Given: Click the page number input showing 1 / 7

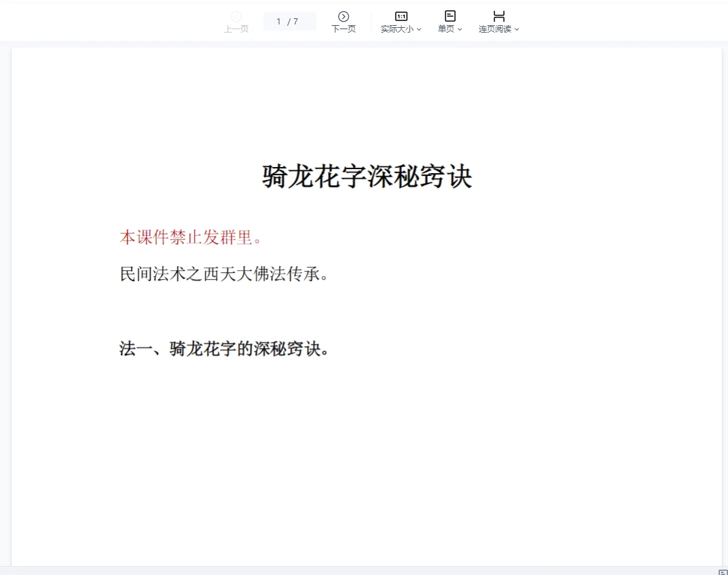Looking at the screenshot, I should [x=289, y=21].
